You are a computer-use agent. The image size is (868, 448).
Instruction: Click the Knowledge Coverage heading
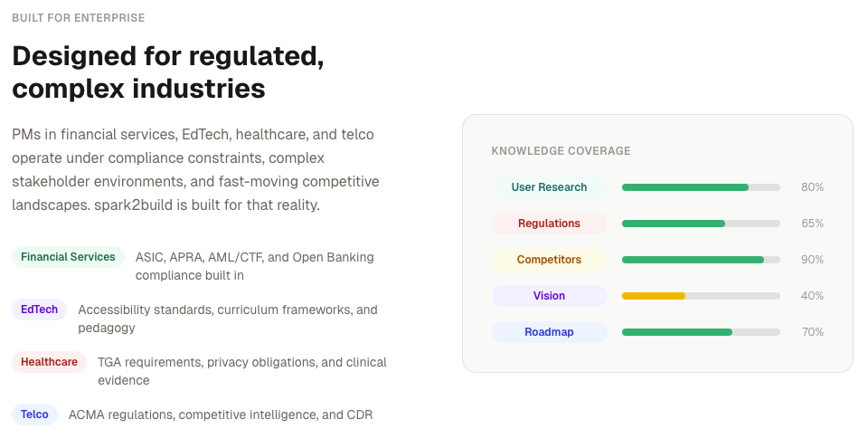click(561, 151)
